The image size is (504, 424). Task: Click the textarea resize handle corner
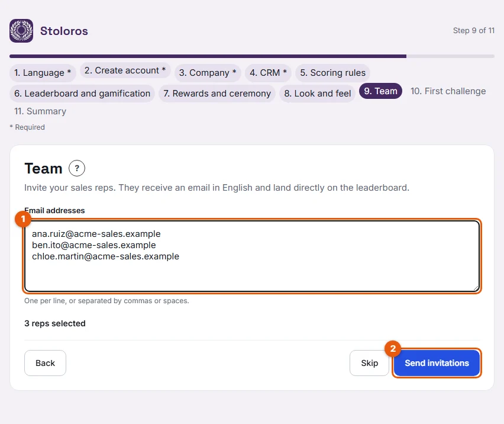click(x=476, y=288)
